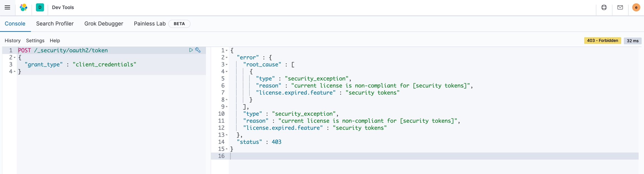Open the orange user avatar menu
The width and height of the screenshot is (644, 174).
(636, 8)
